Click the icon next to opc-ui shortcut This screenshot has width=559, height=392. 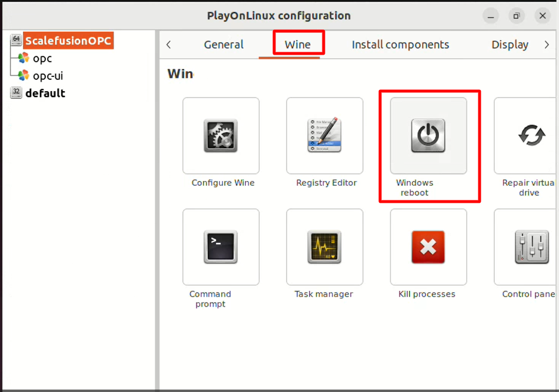(x=24, y=75)
